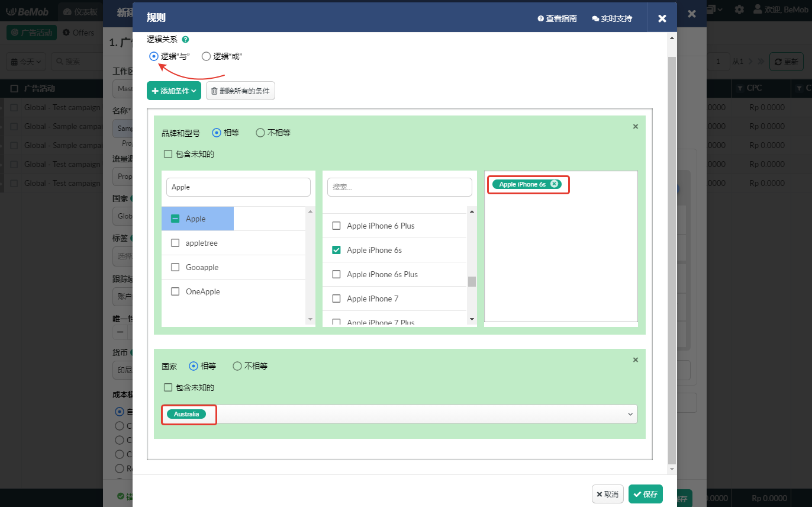Tick the appletree brand checkbox
This screenshot has height=507, width=812.
pyautogui.click(x=175, y=243)
